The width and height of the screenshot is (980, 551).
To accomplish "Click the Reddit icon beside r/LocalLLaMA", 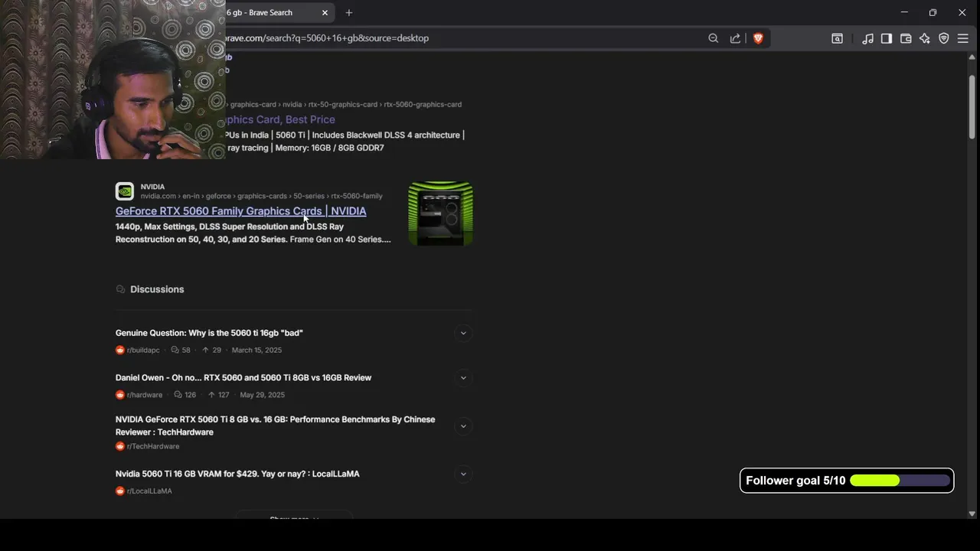I will [x=120, y=491].
